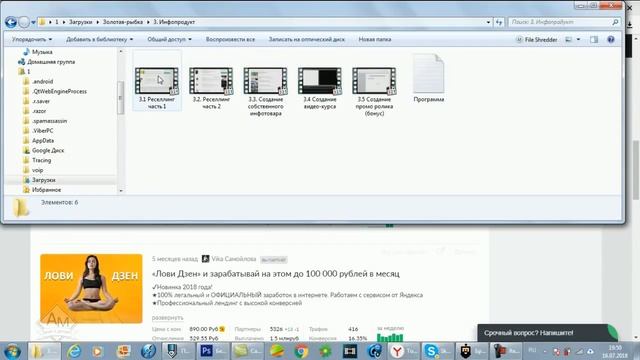Open Yandex Browser taskbar button
This screenshot has width=640, height=360.
[x=403, y=351]
